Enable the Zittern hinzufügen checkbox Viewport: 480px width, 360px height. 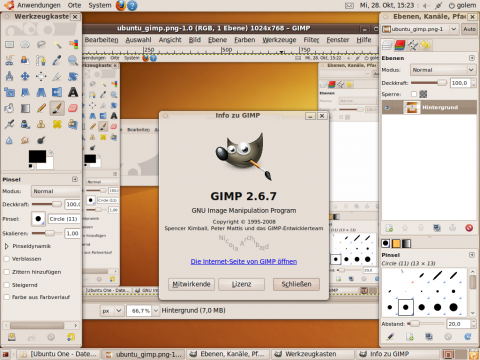6,272
